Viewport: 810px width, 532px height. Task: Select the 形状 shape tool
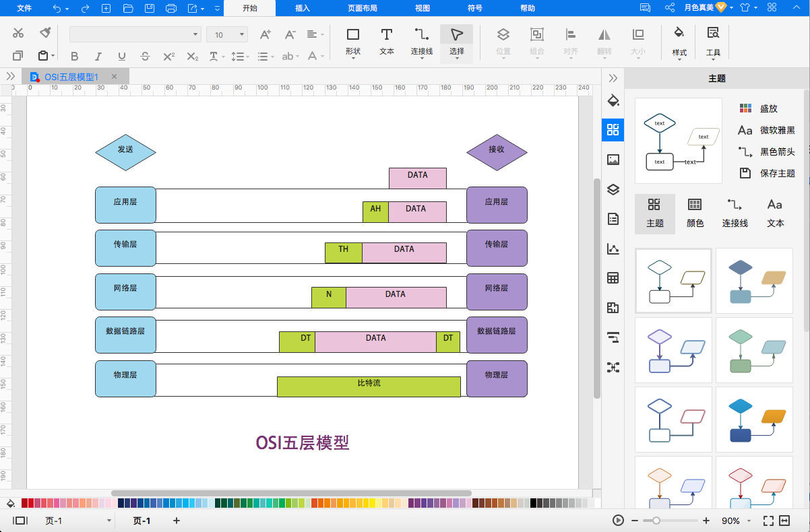coord(352,42)
